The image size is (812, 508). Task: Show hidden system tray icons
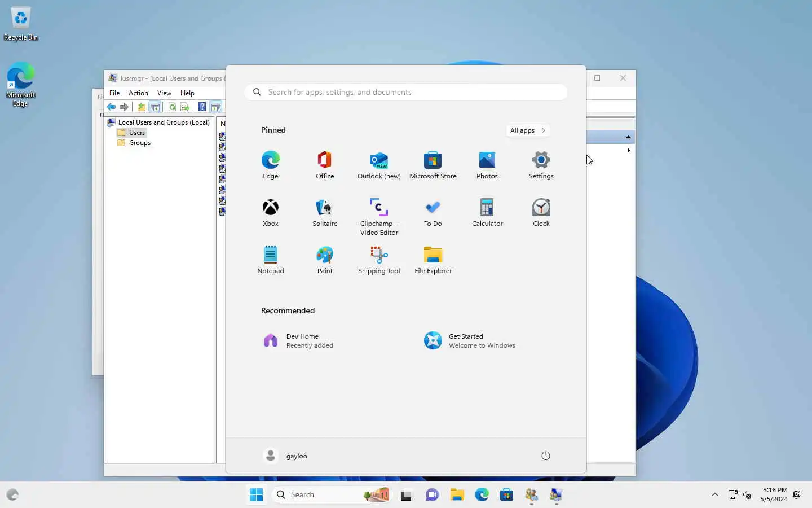click(714, 494)
